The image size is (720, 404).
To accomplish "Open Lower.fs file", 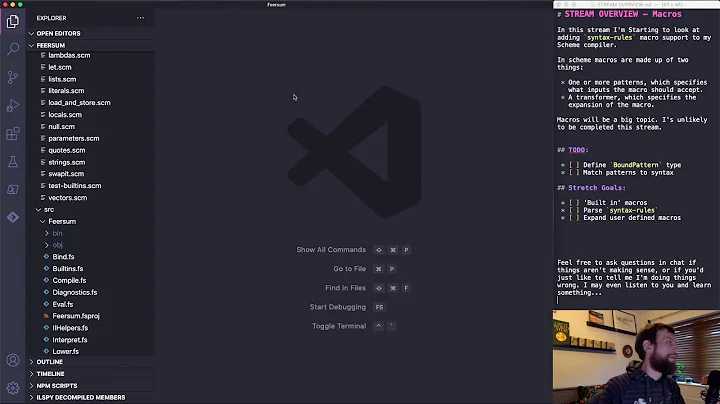I will (x=65, y=351).
